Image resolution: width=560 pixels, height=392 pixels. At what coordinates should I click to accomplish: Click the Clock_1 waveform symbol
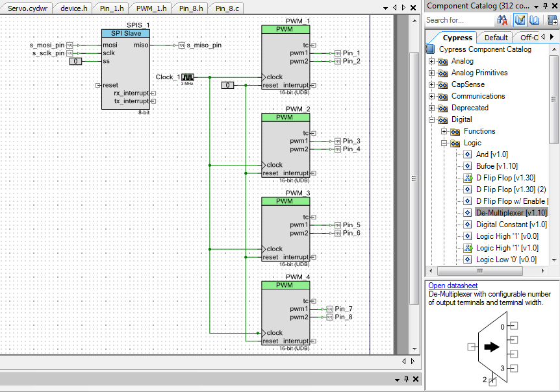coord(188,77)
